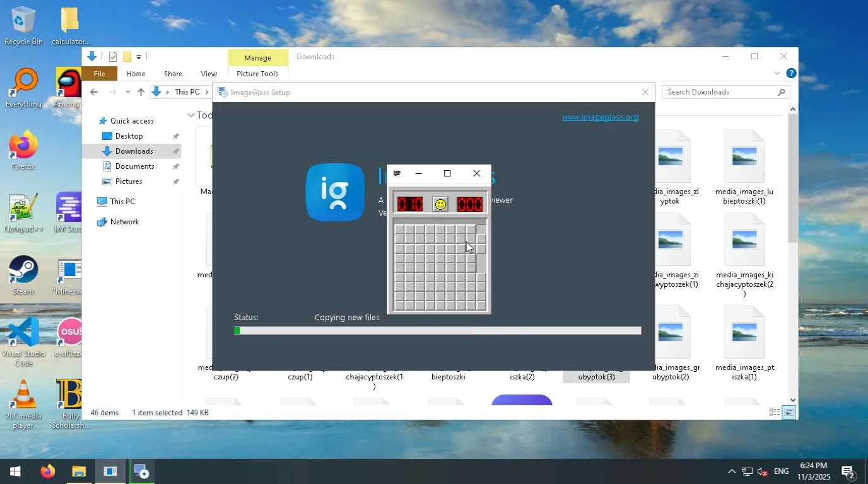Select the osu! desktop shortcut
This screenshot has width=868, height=484.
pos(69,338)
